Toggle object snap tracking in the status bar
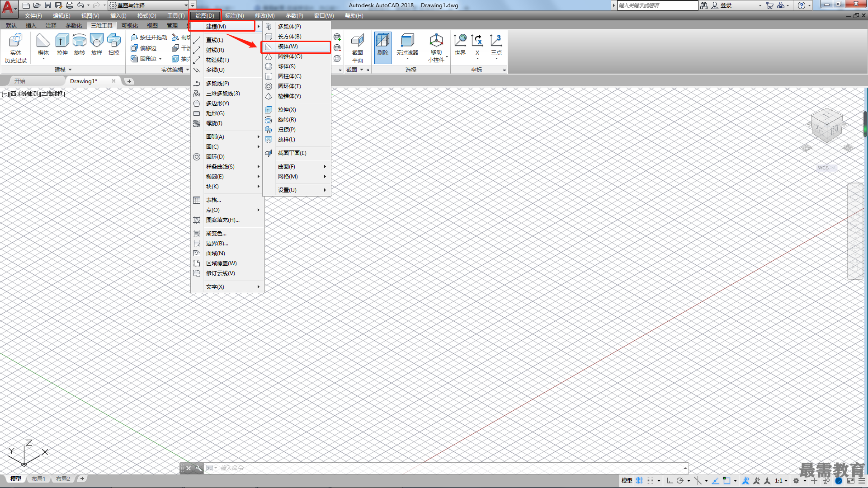868x488 pixels. tap(716, 481)
